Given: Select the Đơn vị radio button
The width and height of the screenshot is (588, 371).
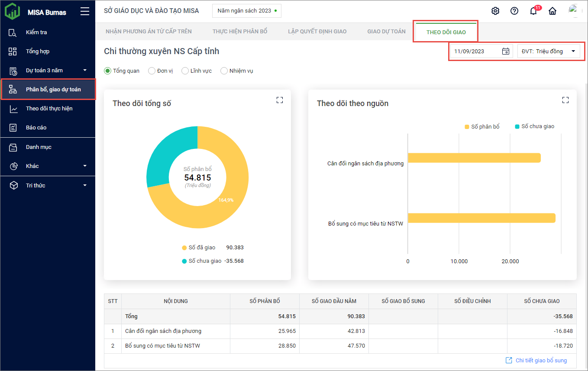Looking at the screenshot, I should (x=152, y=71).
